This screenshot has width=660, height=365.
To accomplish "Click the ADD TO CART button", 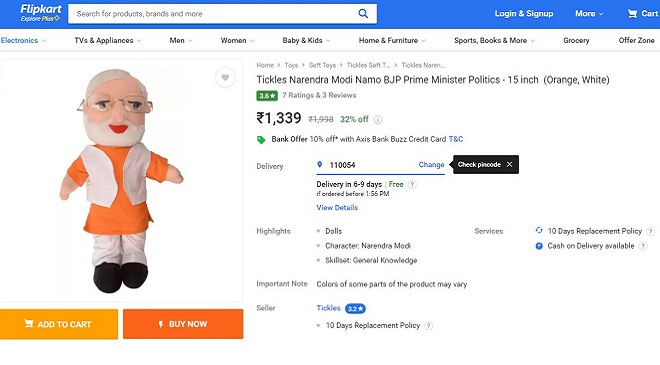I will 59,324.
